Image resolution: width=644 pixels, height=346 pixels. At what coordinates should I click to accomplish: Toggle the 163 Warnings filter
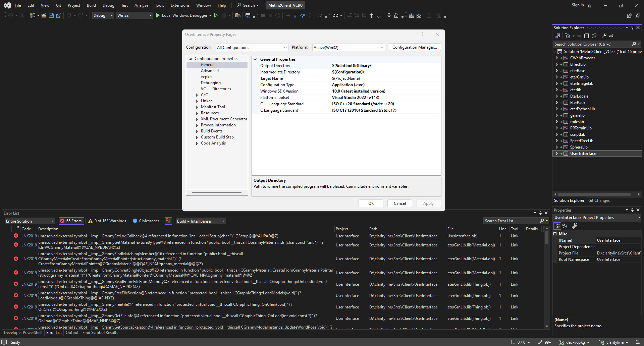[107, 221]
